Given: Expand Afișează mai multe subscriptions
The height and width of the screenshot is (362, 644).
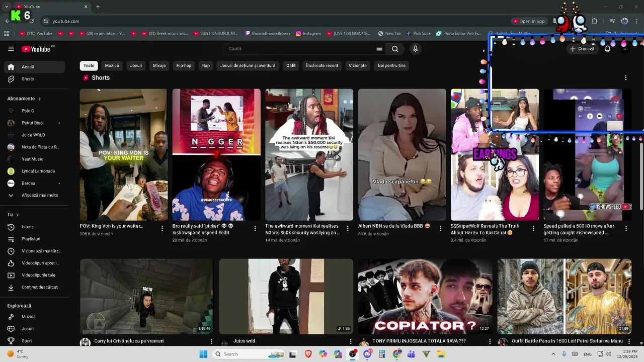Looking at the screenshot, I should (x=34, y=195).
